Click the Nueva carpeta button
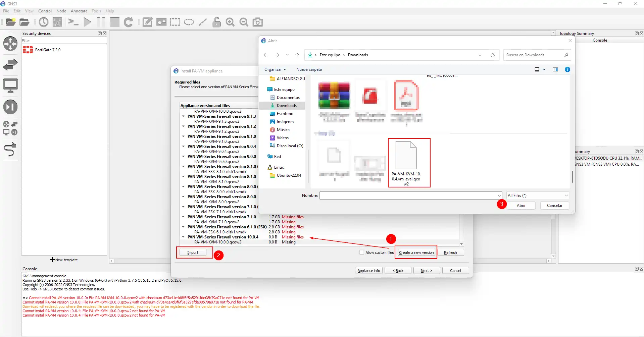Viewport: 644px width, 337px height. (x=309, y=69)
